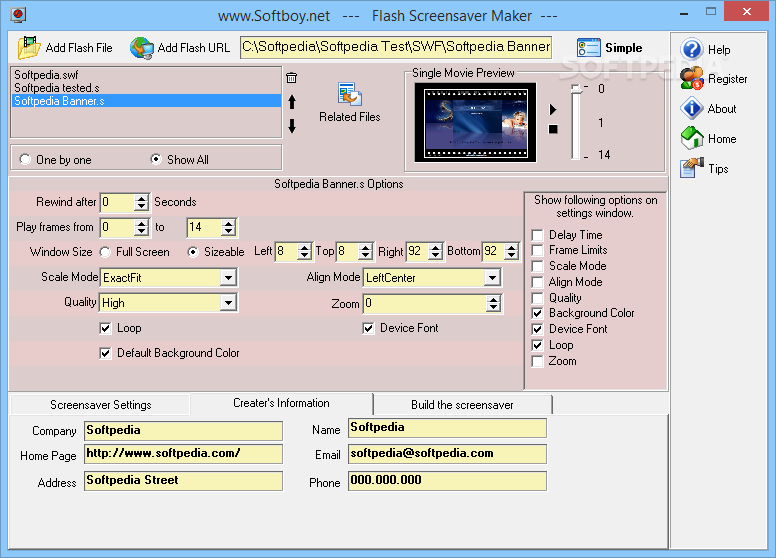The width and height of the screenshot is (776, 558).
Task: Toggle the Loop checkbox in file options
Action: [105, 328]
